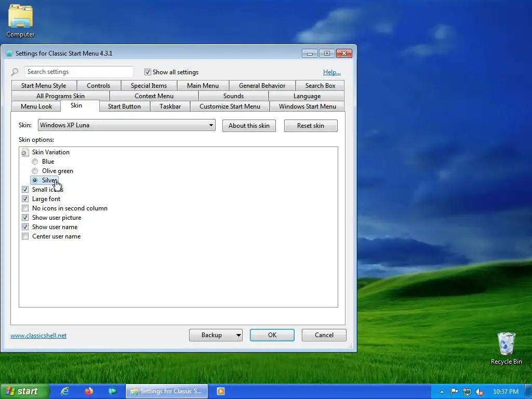532x399 pixels.
Task: Open Action Center flag in tray
Action: tap(454, 392)
